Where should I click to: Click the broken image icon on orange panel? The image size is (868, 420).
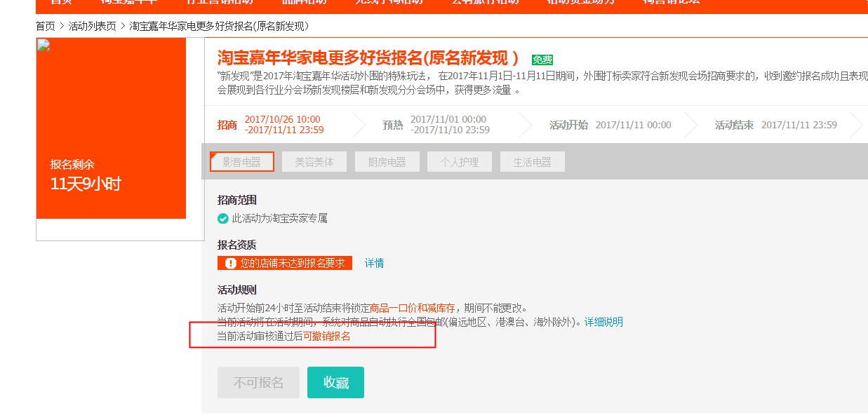tap(44, 46)
